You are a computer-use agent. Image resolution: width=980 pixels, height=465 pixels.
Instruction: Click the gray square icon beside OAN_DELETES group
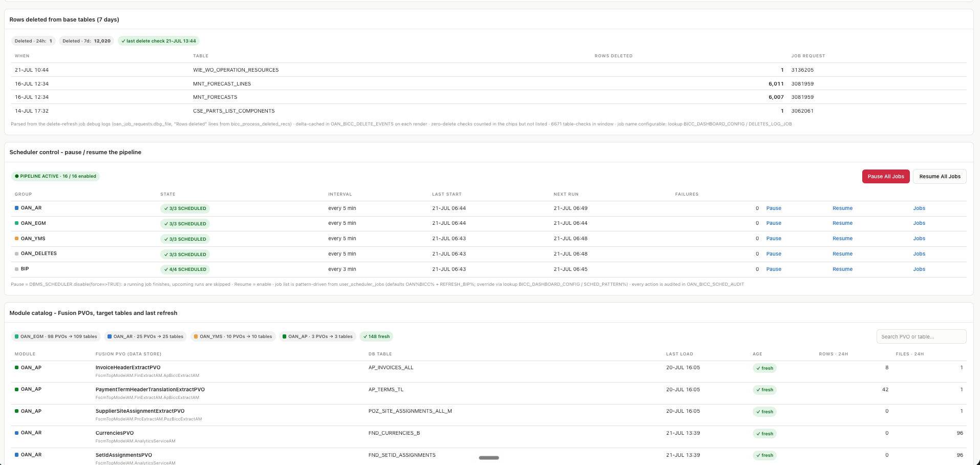tap(17, 253)
